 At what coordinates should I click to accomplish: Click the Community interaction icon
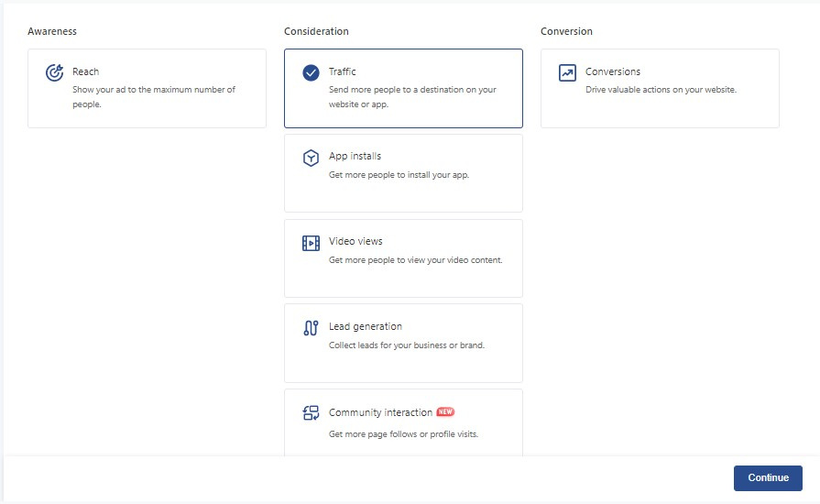311,413
